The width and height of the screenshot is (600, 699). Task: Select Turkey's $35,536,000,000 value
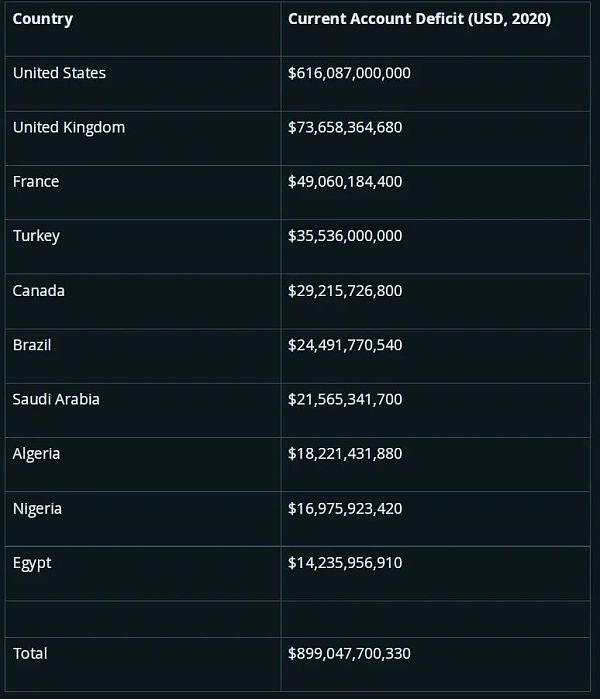pyautogui.click(x=345, y=236)
